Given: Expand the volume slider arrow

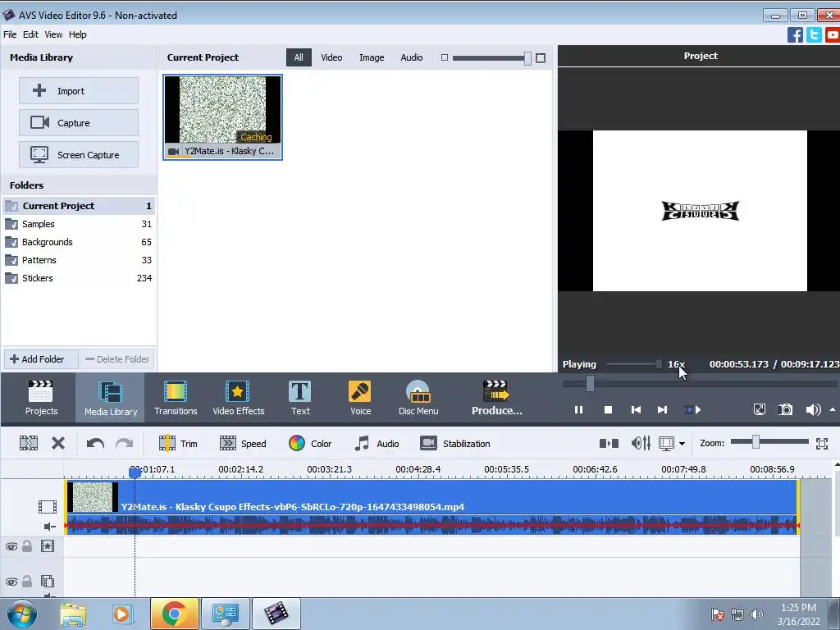Looking at the screenshot, I should click(x=833, y=409).
